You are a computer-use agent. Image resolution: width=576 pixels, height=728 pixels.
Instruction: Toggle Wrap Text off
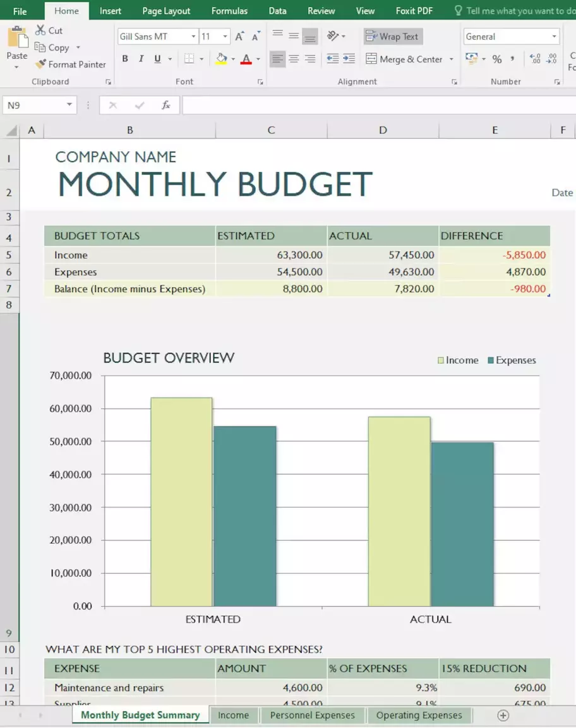[x=392, y=37]
